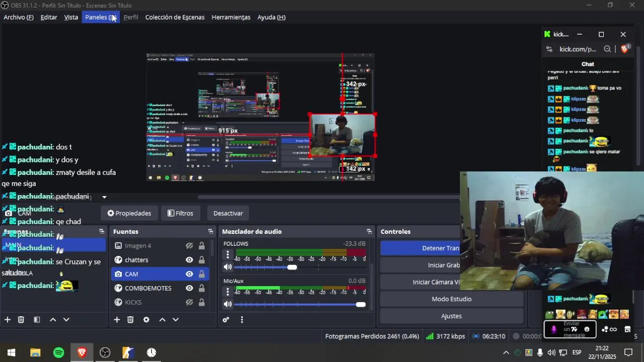The image size is (644, 362).
Task: Open Editar menu
Action: [49, 17]
